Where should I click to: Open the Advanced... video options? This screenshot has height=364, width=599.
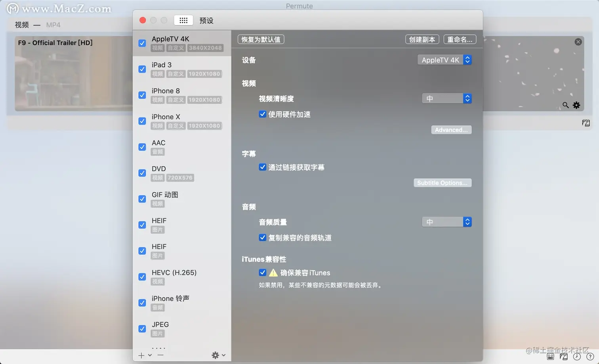(x=451, y=130)
